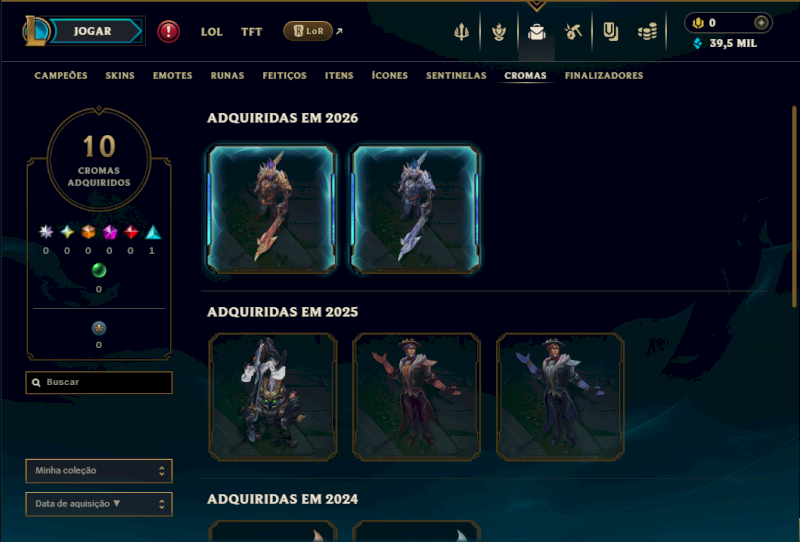Open the Loot hammer icon

pos(573,32)
